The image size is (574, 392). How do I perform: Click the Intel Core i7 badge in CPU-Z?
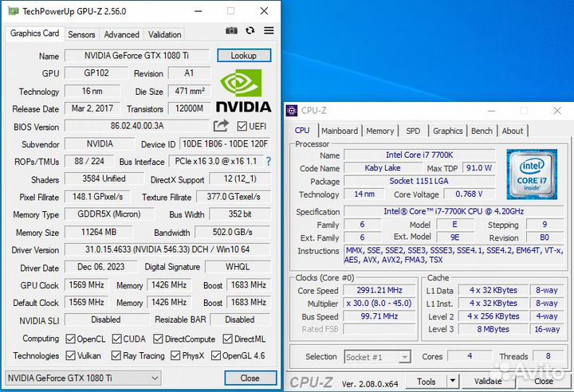[532, 174]
